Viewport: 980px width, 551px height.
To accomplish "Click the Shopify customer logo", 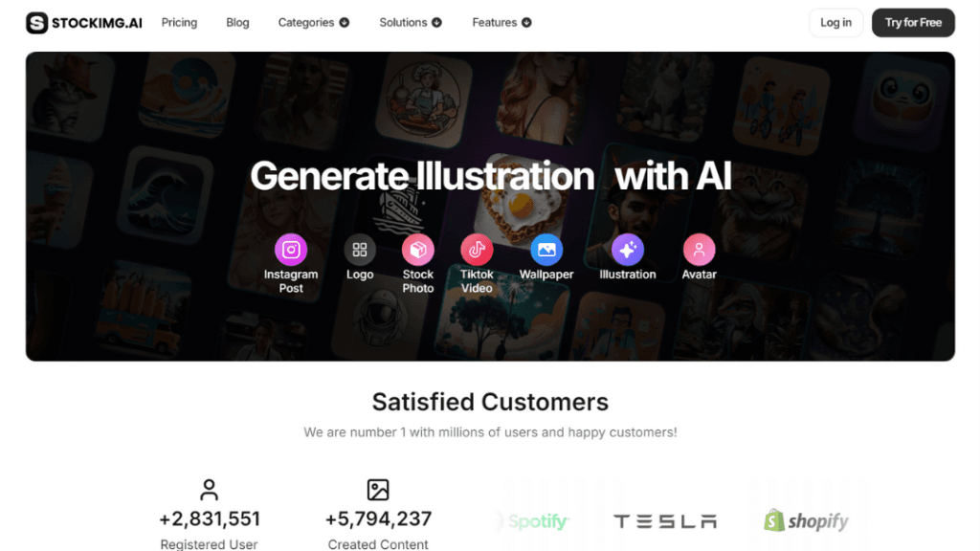I will click(806, 521).
